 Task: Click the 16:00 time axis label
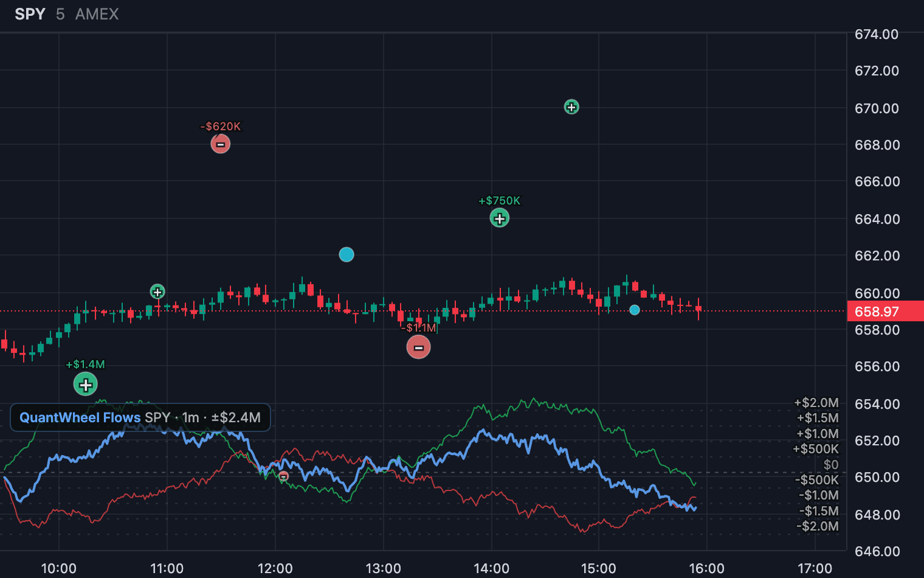[706, 568]
